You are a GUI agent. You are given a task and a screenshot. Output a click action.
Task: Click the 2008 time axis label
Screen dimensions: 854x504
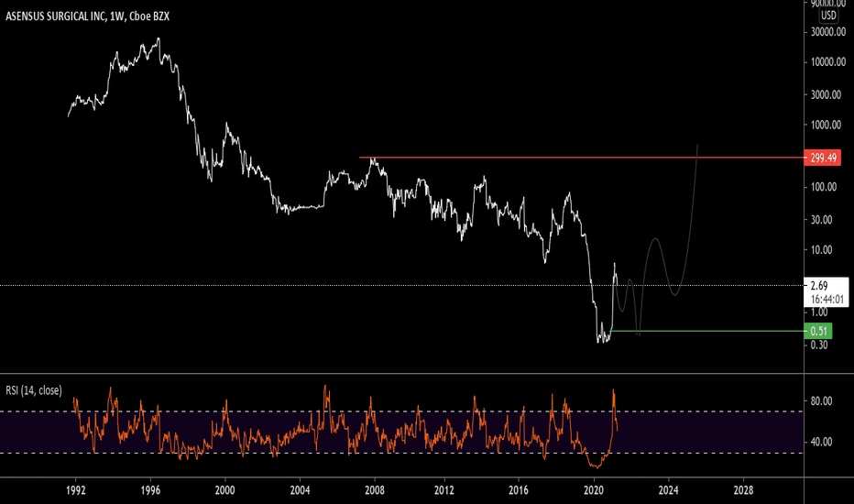coord(375,490)
